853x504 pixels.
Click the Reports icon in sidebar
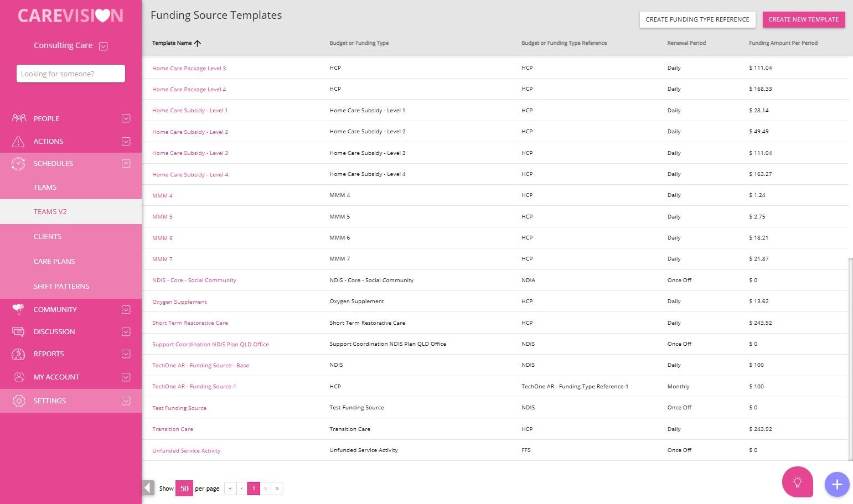click(x=18, y=354)
